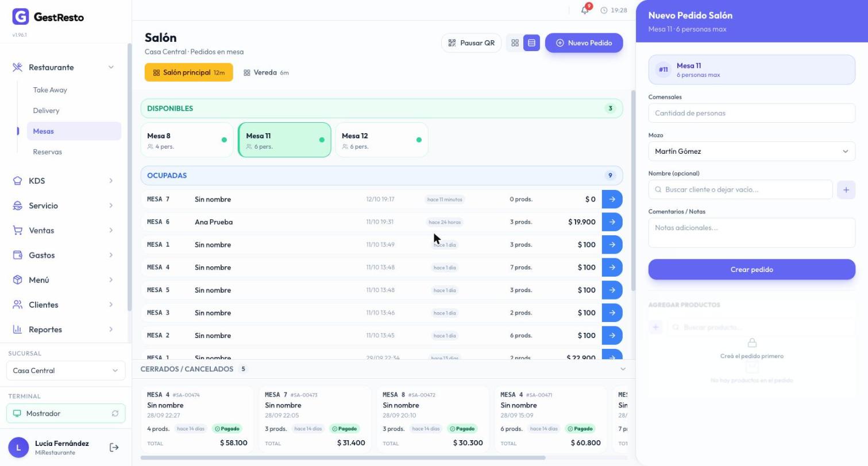
Task: Select the Salón principal tab
Action: tap(188, 72)
